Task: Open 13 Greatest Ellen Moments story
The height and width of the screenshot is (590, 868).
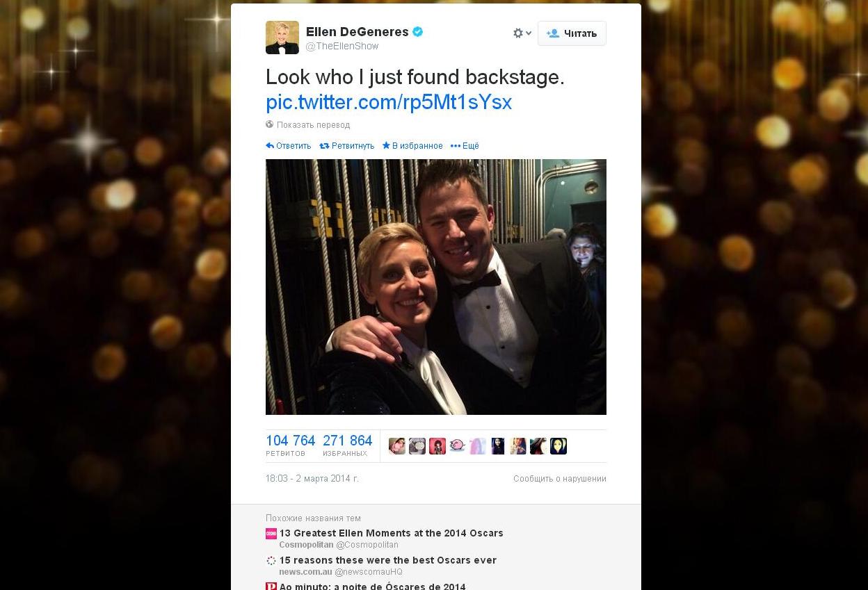Action: (391, 533)
